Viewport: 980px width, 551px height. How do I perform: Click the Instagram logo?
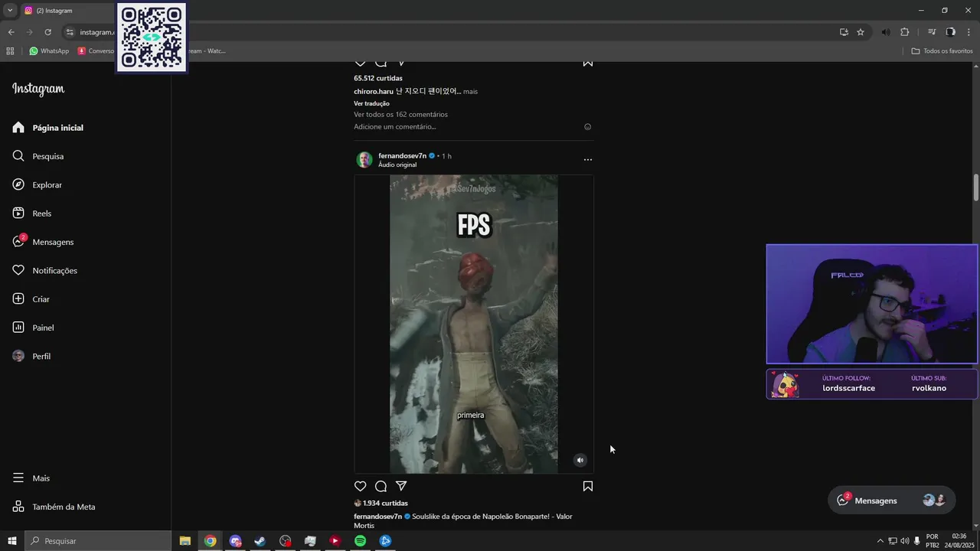point(38,90)
